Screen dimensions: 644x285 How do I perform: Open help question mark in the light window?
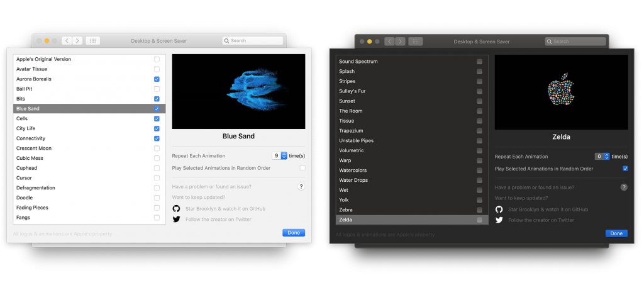pyautogui.click(x=301, y=187)
